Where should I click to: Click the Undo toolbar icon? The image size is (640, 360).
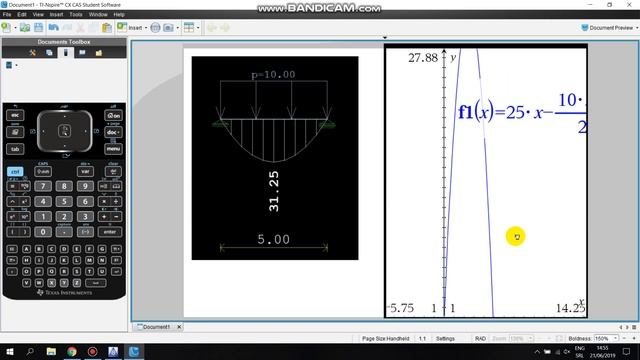point(53,28)
